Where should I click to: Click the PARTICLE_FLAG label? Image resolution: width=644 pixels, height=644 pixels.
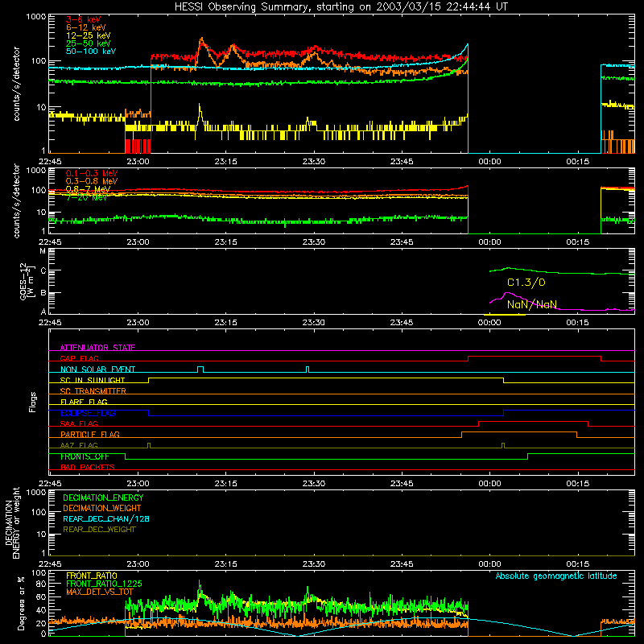click(x=90, y=434)
